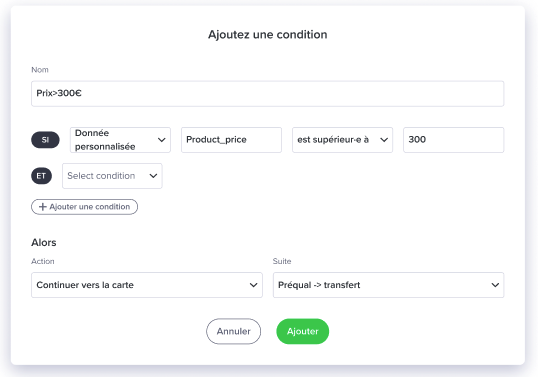Click the Product_price input field

(x=231, y=140)
